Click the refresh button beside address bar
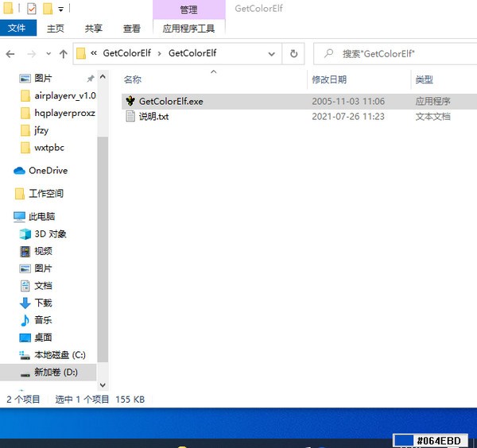The image size is (477, 448). (x=293, y=54)
